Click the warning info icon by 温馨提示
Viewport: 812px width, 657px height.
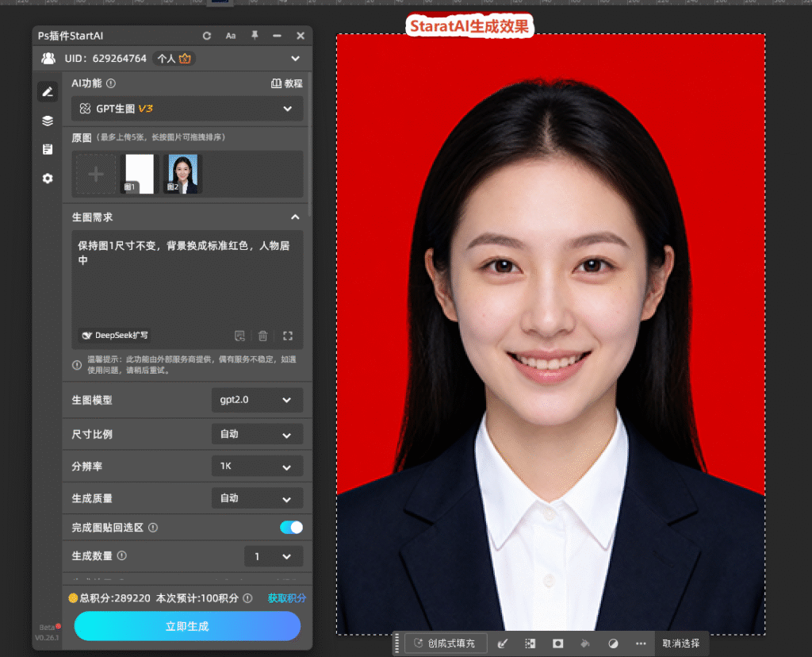click(x=77, y=365)
